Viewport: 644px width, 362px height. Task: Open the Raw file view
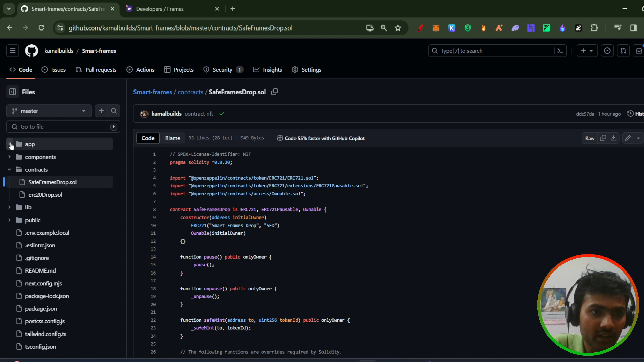[x=590, y=138]
